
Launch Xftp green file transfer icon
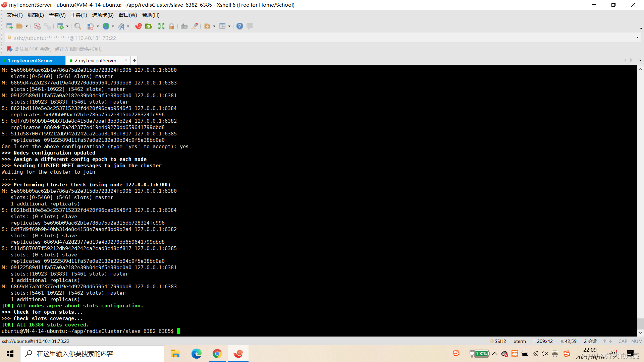(x=149, y=26)
